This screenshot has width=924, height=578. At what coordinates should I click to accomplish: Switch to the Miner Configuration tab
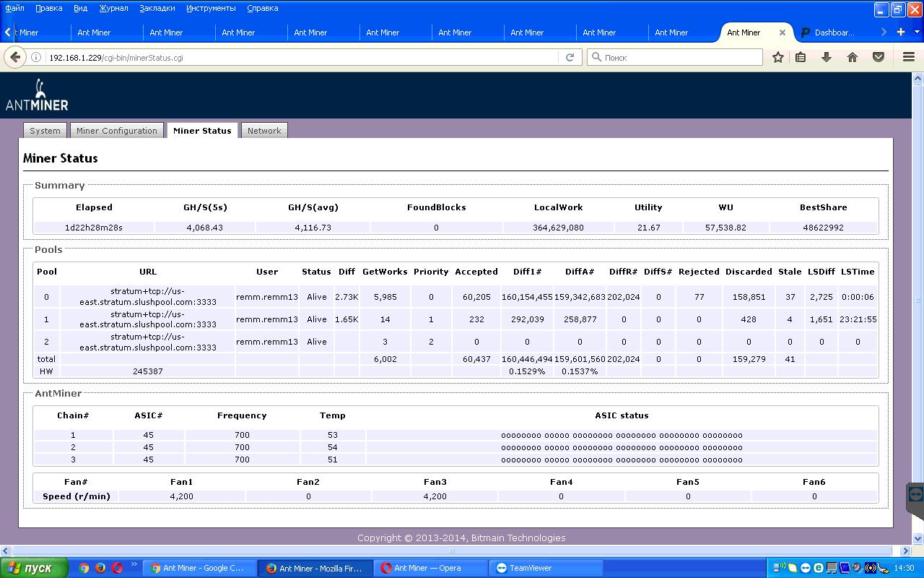click(x=117, y=131)
